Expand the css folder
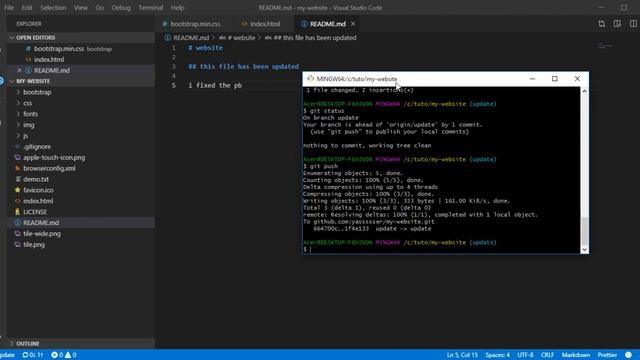Screen dimensions: 640x360 tap(81, 103)
